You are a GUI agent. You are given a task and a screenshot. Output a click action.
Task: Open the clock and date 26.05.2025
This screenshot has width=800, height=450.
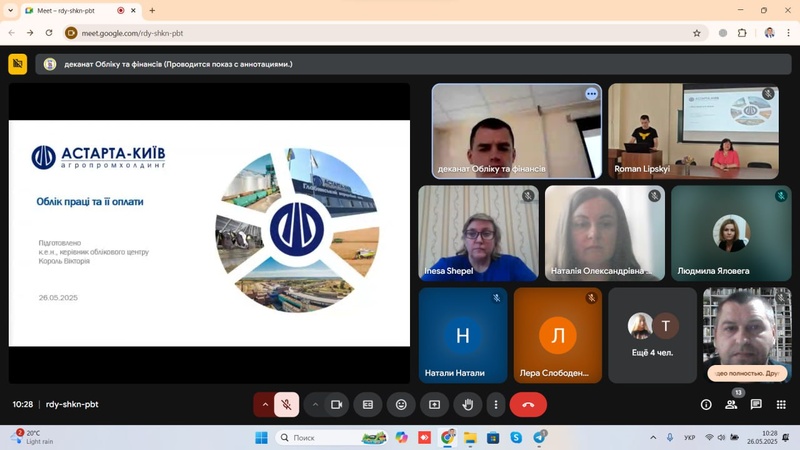coord(762,437)
